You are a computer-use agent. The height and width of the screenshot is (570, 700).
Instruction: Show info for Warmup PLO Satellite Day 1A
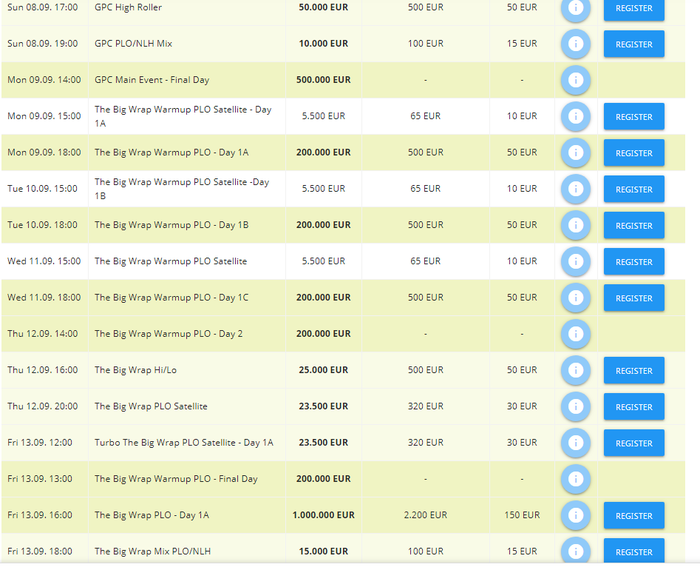(x=575, y=116)
